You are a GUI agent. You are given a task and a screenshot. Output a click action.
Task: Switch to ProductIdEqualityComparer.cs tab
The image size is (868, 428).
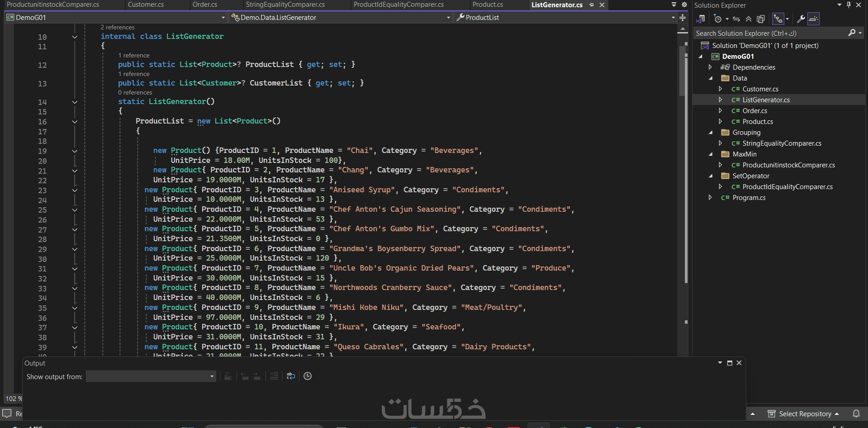click(398, 5)
